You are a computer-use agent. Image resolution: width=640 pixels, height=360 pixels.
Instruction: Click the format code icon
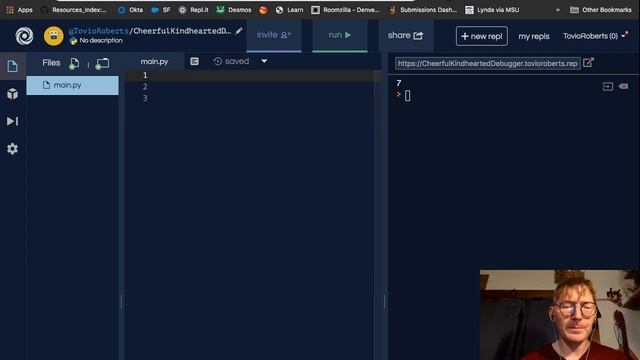pyautogui.click(x=194, y=61)
